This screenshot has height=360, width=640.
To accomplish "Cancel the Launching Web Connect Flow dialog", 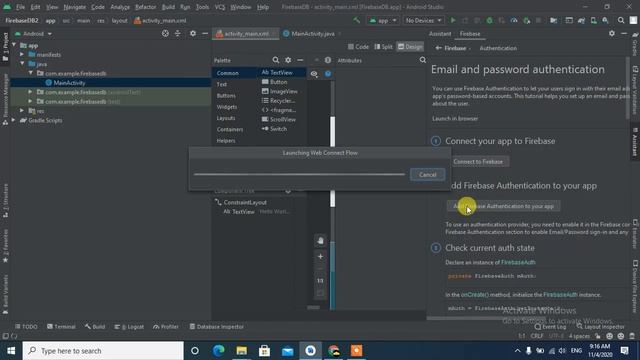I will (x=427, y=175).
